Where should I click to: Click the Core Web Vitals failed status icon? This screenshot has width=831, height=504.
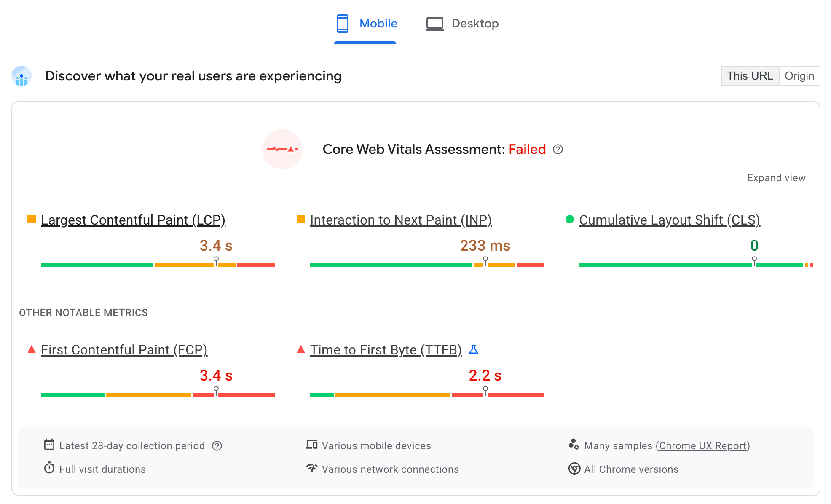click(283, 149)
